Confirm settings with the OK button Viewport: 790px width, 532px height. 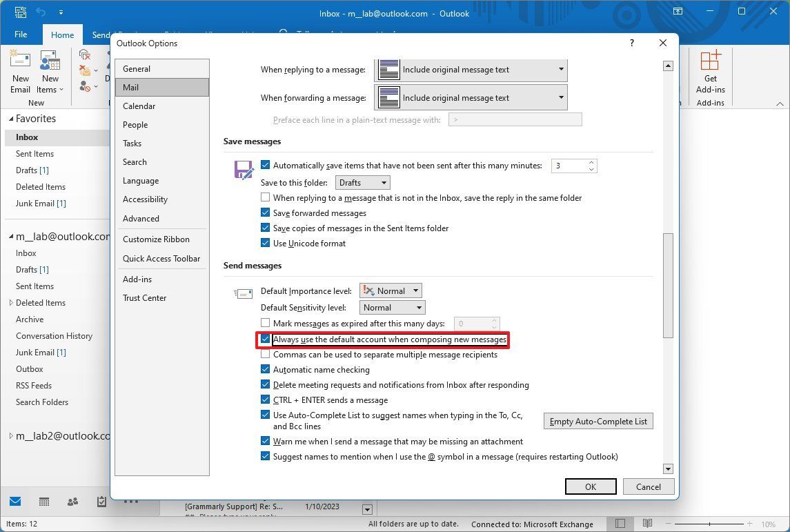point(590,486)
